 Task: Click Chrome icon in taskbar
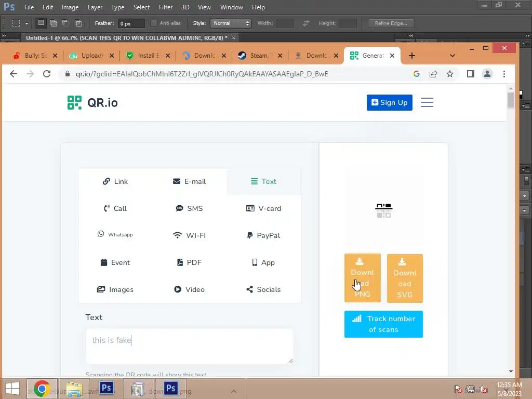42,389
